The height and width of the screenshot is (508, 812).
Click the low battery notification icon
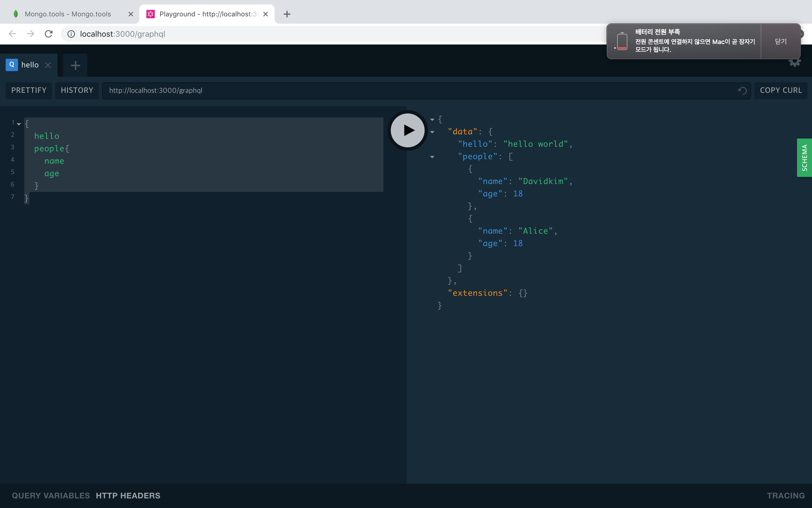(x=622, y=41)
